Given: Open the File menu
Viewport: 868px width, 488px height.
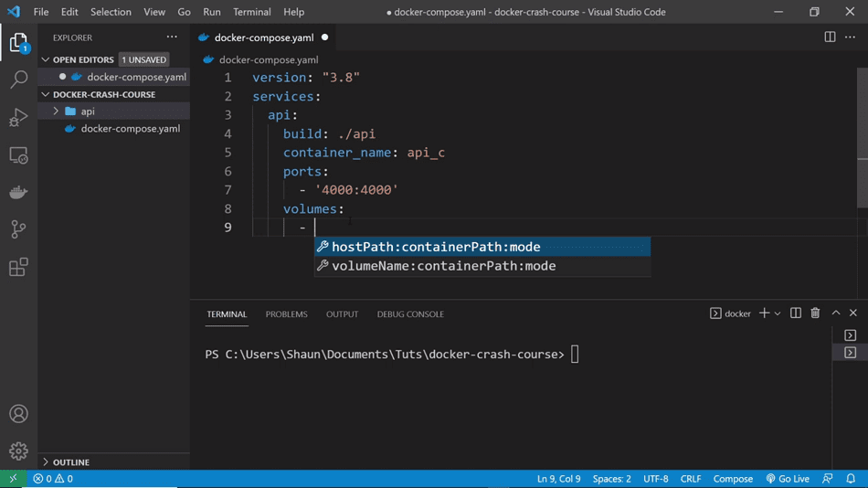Looking at the screenshot, I should (x=41, y=12).
